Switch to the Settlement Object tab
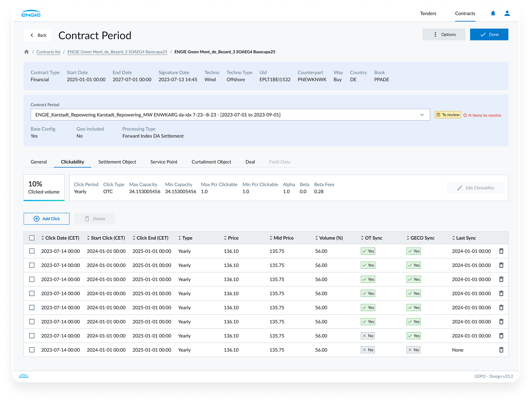532x401 pixels. 117,162
